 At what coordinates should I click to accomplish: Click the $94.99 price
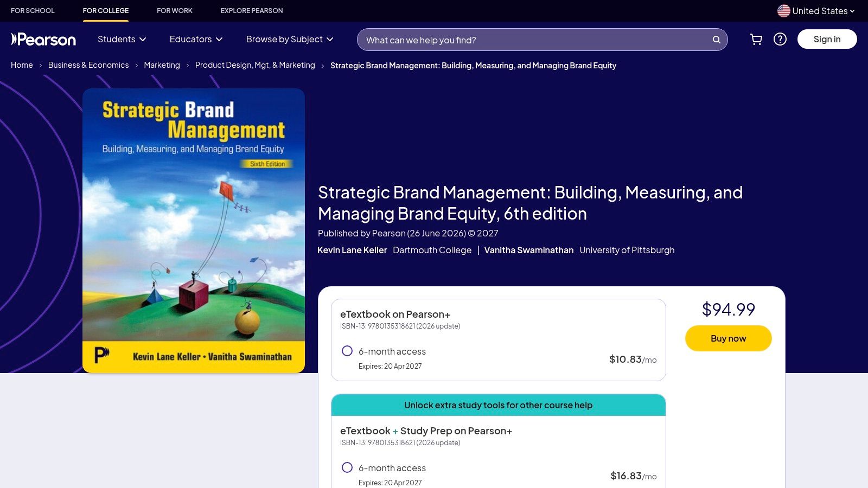pos(729,309)
